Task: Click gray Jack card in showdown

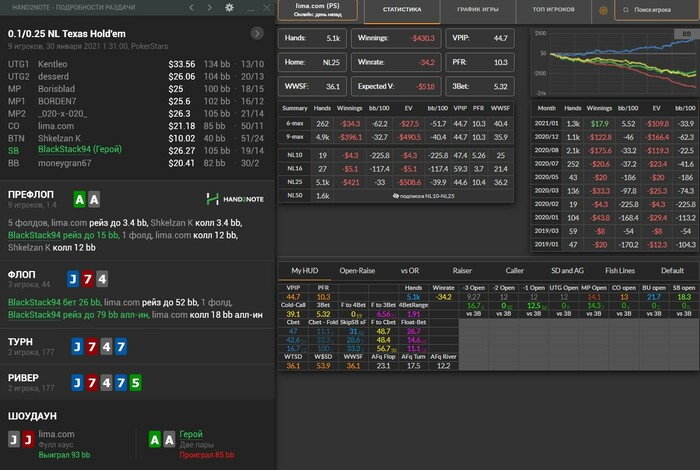Action: [x=14, y=440]
